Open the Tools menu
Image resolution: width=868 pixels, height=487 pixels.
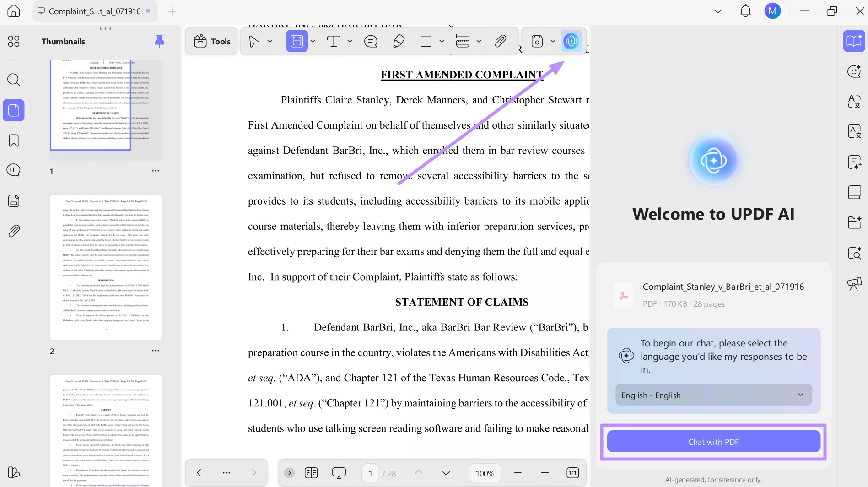[211, 41]
